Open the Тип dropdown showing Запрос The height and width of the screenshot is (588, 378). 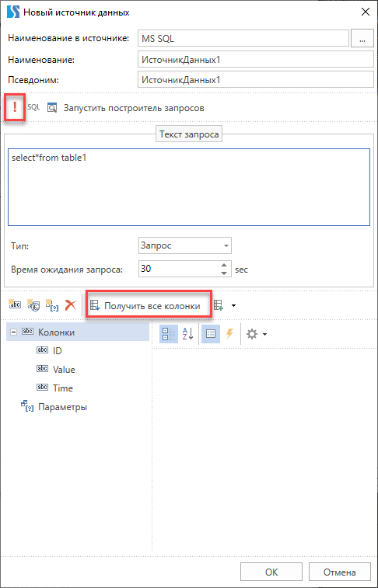[184, 245]
